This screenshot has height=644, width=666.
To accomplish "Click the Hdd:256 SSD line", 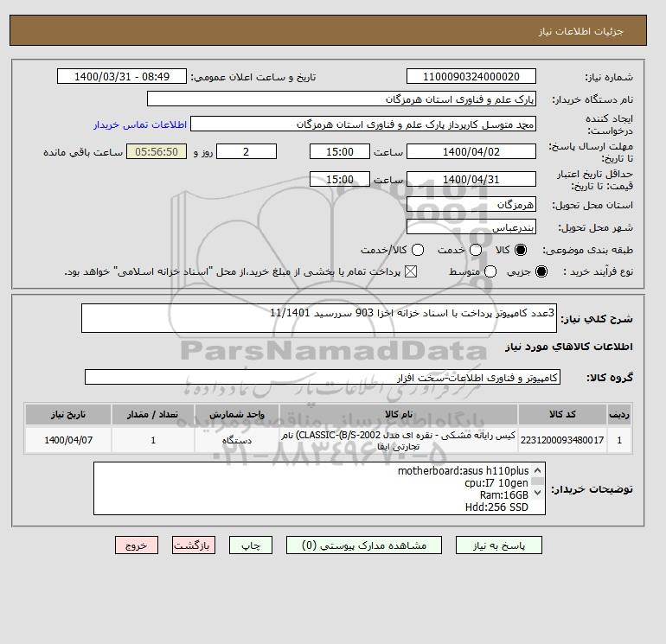I will pyautogui.click(x=496, y=507).
